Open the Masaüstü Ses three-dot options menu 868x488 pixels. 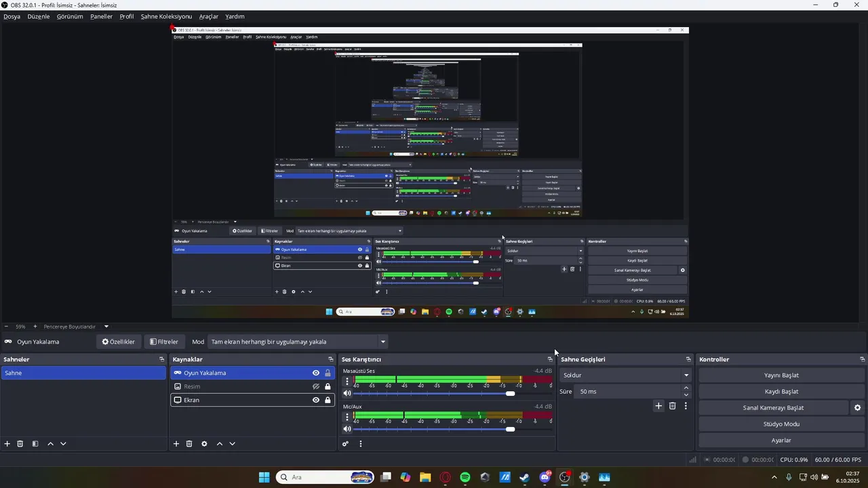[x=347, y=381]
